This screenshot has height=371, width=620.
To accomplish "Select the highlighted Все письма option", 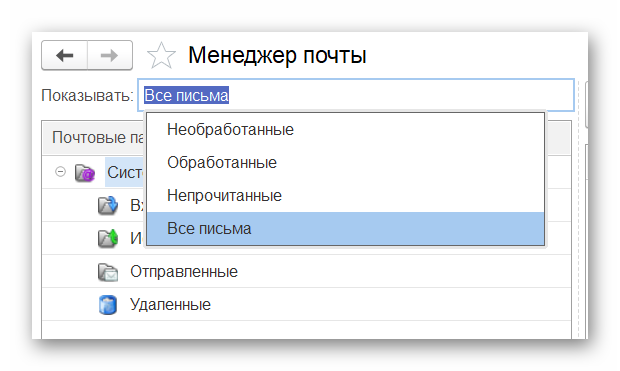I will pyautogui.click(x=345, y=229).
